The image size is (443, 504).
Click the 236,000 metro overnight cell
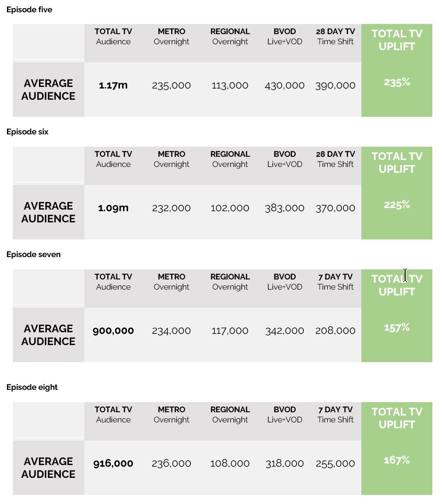click(171, 463)
